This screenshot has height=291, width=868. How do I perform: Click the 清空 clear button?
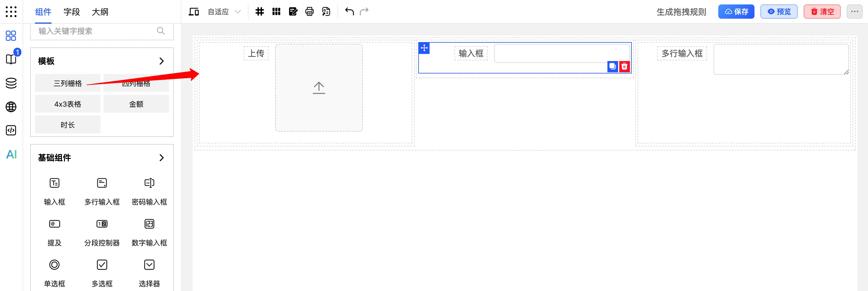coord(822,11)
